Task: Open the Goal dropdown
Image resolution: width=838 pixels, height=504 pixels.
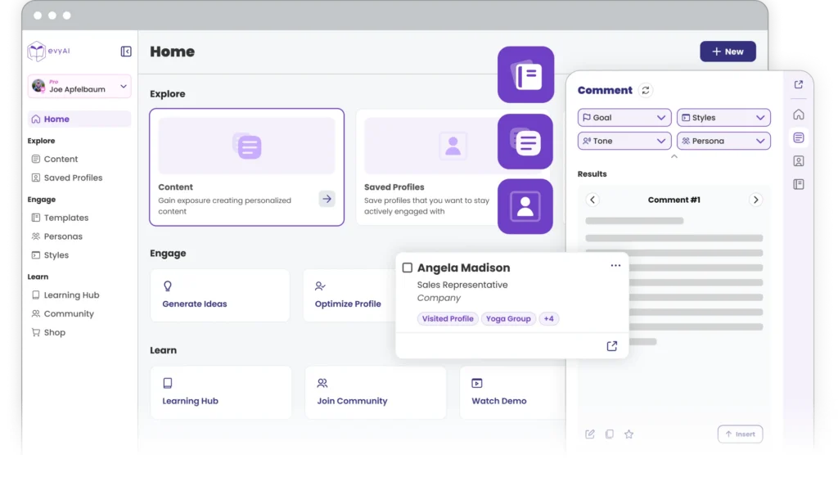Action: (624, 118)
